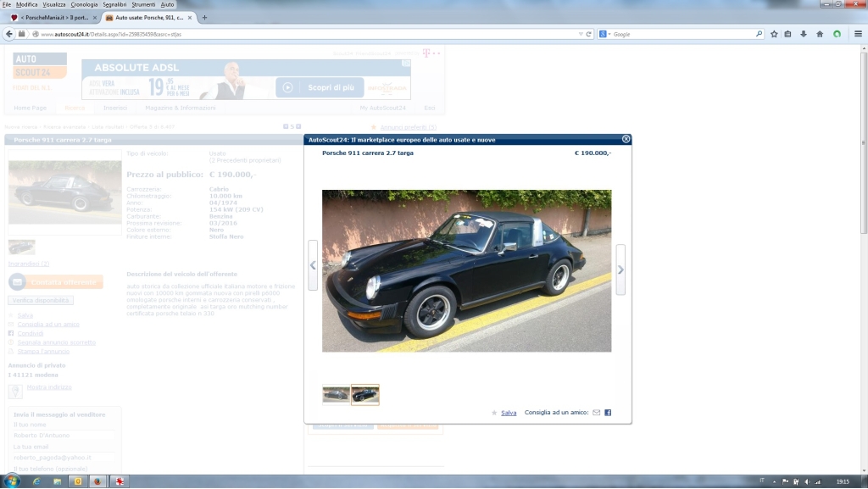Click Stampa l'annuncio link
Screen dimensions: 868x489
point(43,351)
